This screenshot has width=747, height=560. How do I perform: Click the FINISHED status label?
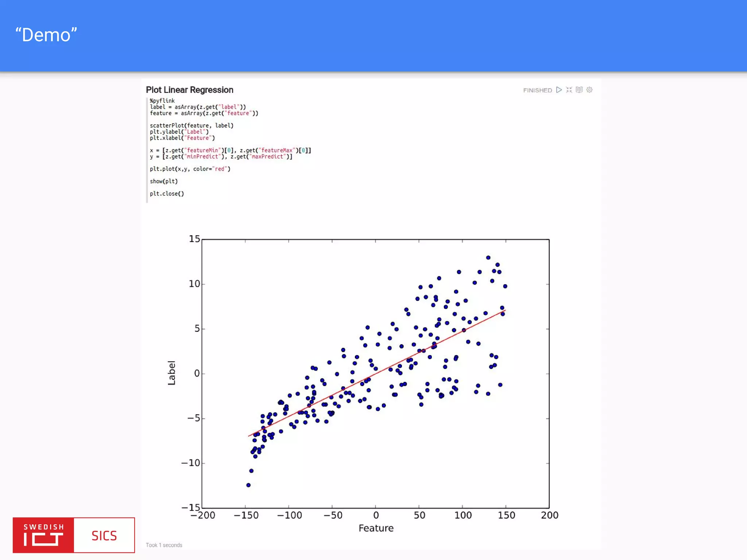pyautogui.click(x=537, y=90)
